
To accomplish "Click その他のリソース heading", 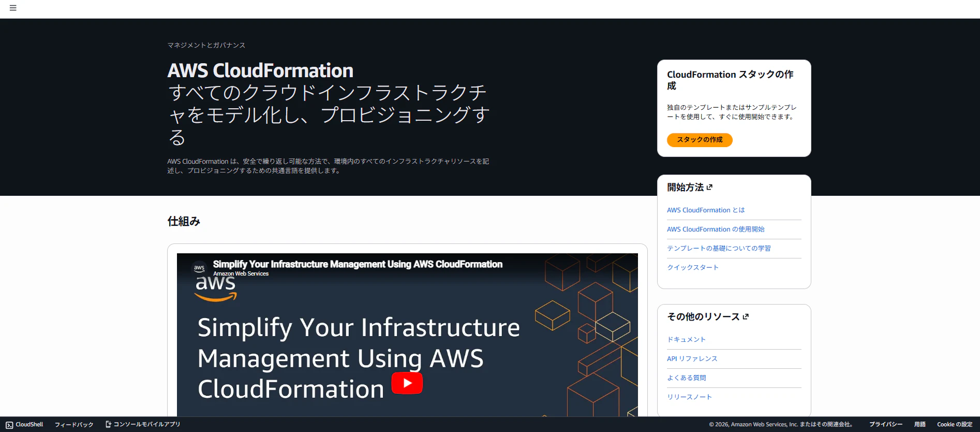I will 703,316.
